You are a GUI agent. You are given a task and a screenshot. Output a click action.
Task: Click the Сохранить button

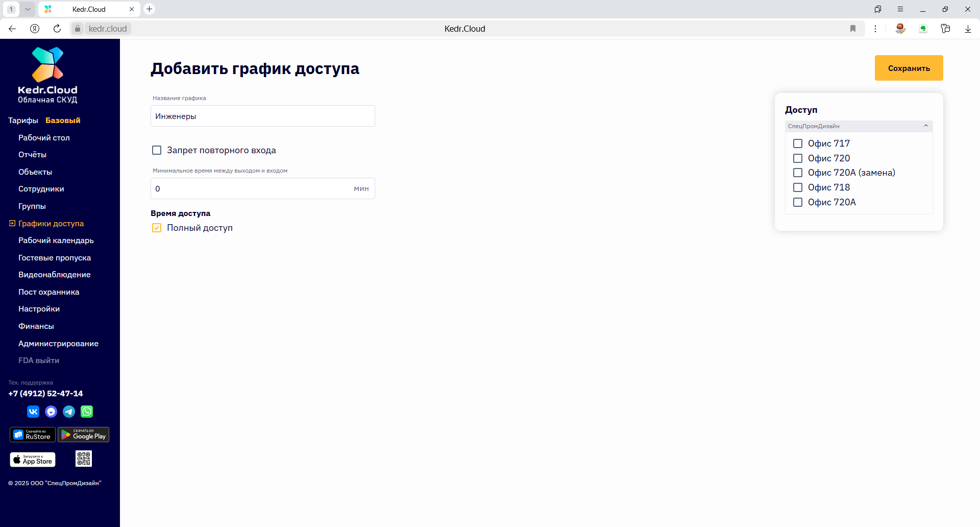909,68
